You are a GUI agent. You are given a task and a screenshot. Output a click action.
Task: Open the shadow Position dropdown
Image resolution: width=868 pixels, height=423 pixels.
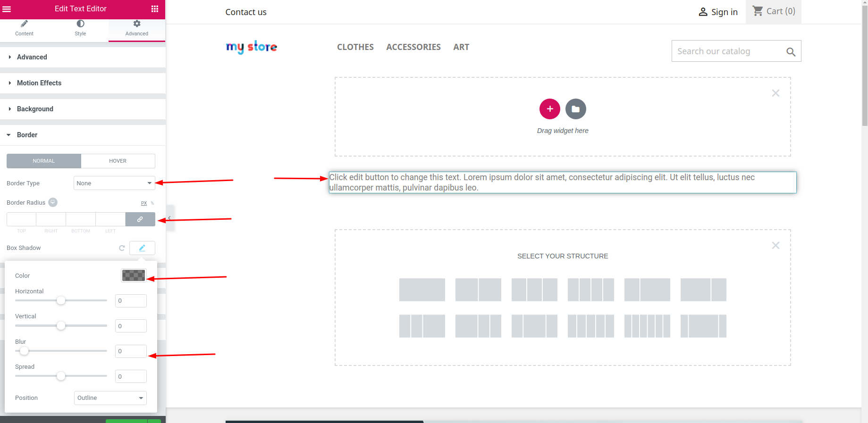(110, 398)
